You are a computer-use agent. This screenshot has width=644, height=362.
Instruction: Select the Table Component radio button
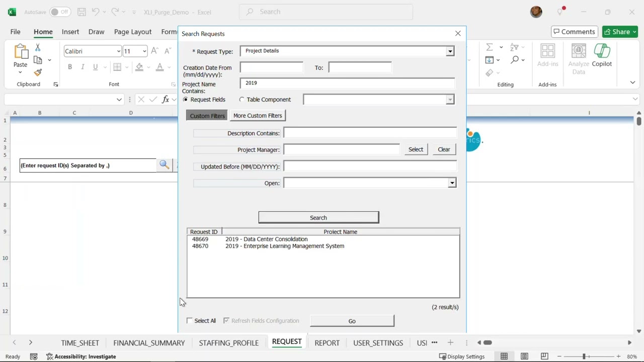coord(242,100)
